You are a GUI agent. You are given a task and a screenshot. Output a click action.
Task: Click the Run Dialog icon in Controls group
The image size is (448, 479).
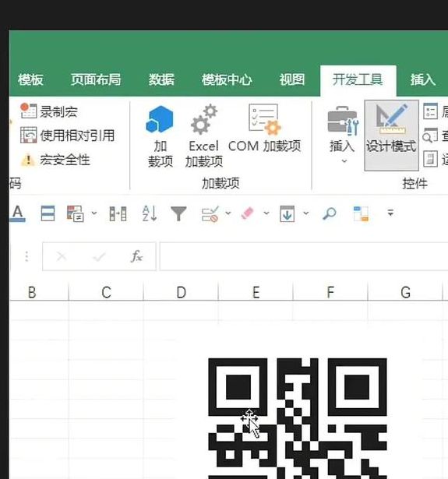click(x=430, y=159)
